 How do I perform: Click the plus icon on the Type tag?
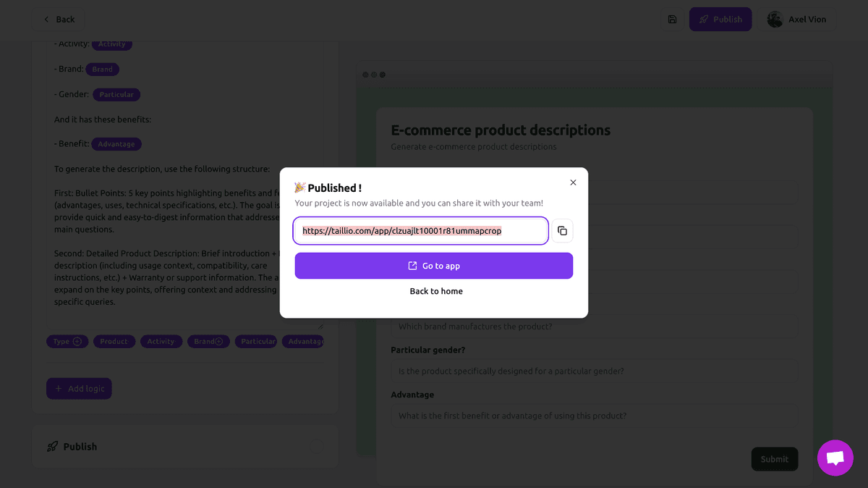77,341
